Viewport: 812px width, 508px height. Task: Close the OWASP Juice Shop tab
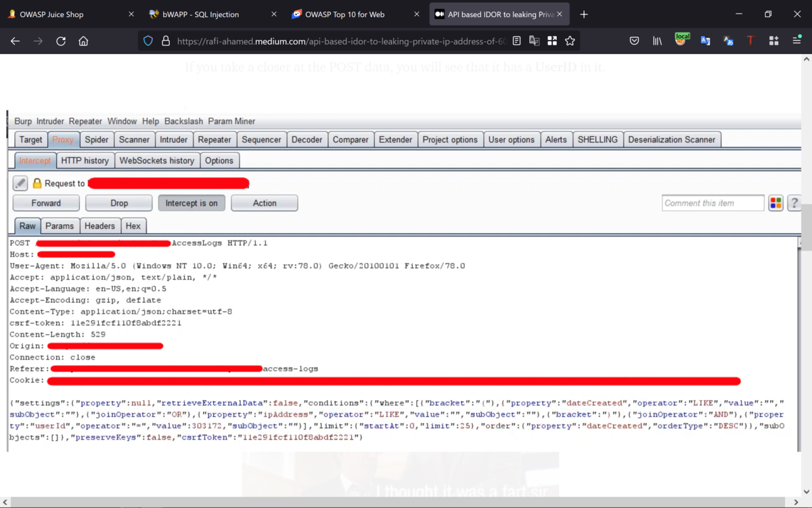point(131,14)
